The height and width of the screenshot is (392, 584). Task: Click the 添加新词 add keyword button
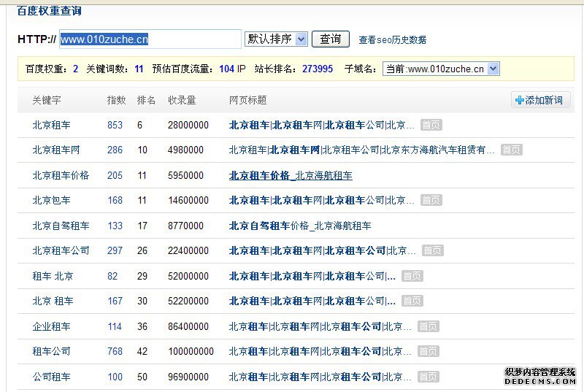pyautogui.click(x=540, y=100)
